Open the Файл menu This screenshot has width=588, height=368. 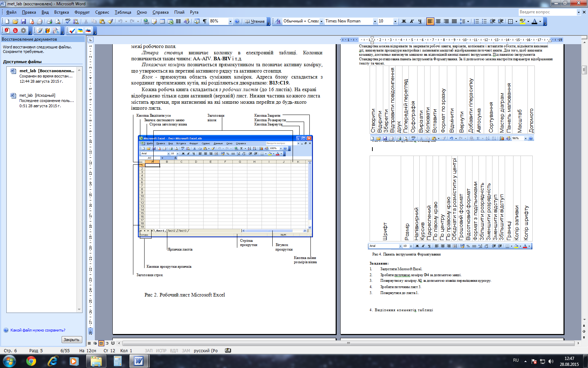click(11, 12)
